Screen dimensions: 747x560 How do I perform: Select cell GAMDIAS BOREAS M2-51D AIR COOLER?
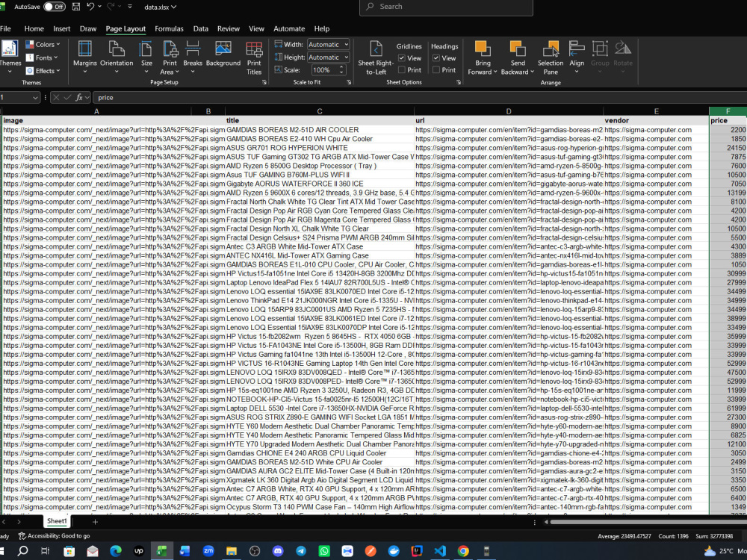click(320, 129)
